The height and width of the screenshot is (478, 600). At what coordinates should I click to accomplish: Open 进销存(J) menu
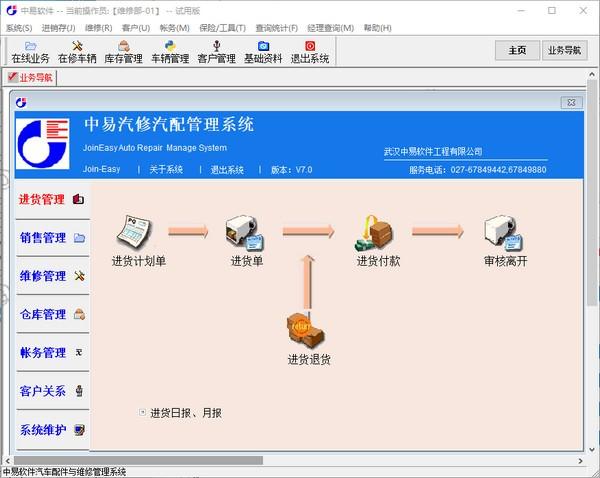point(58,28)
